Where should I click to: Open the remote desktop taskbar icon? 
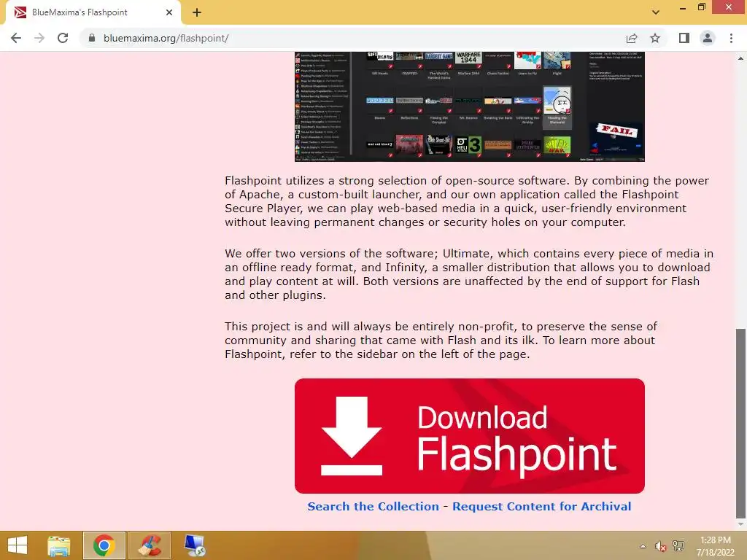click(x=195, y=545)
